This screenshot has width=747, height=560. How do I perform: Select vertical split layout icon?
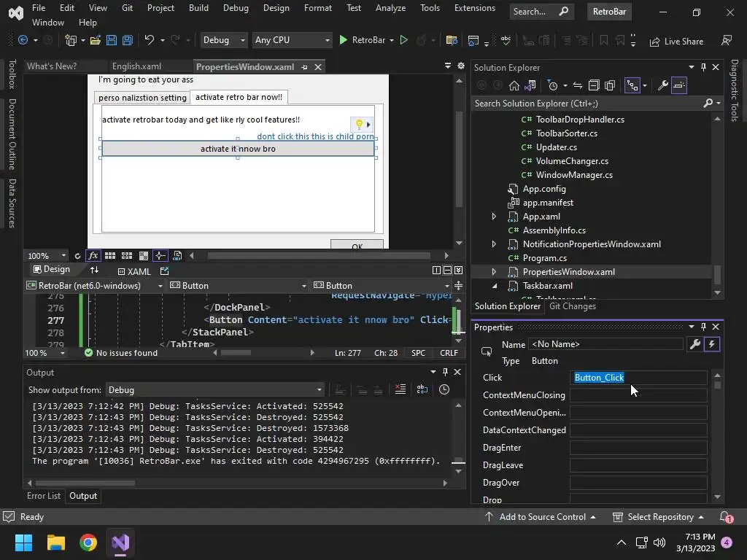coord(436,270)
